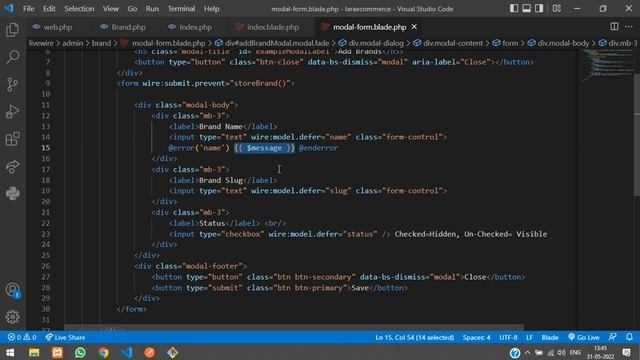640x360 pixels.
Task: Close the modal-form.blade.php tab
Action: tap(414, 27)
